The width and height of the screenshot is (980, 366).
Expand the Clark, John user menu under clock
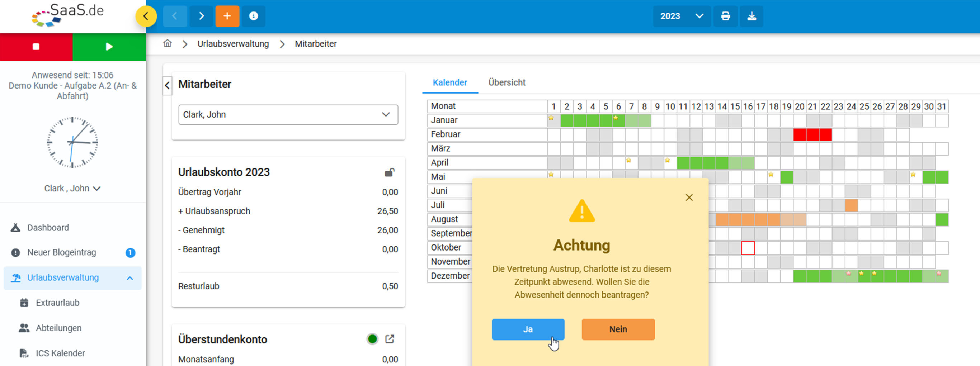tap(72, 189)
